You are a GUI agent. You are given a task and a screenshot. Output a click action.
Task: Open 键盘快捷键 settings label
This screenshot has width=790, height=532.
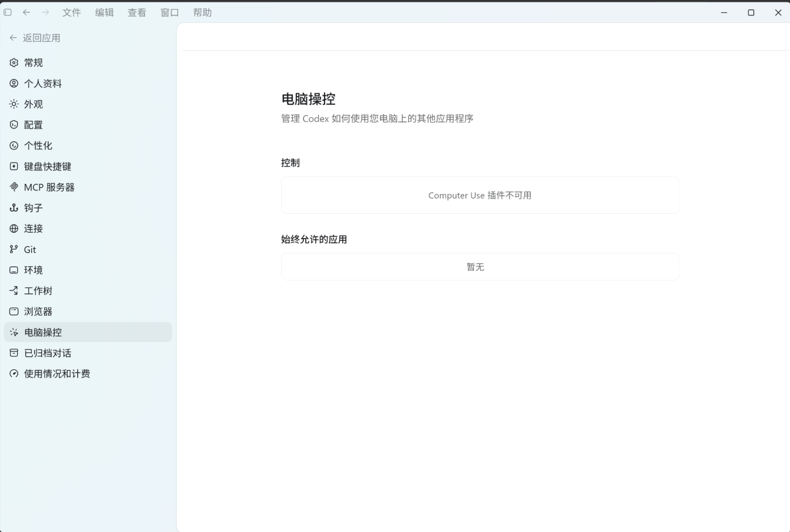pos(48,166)
